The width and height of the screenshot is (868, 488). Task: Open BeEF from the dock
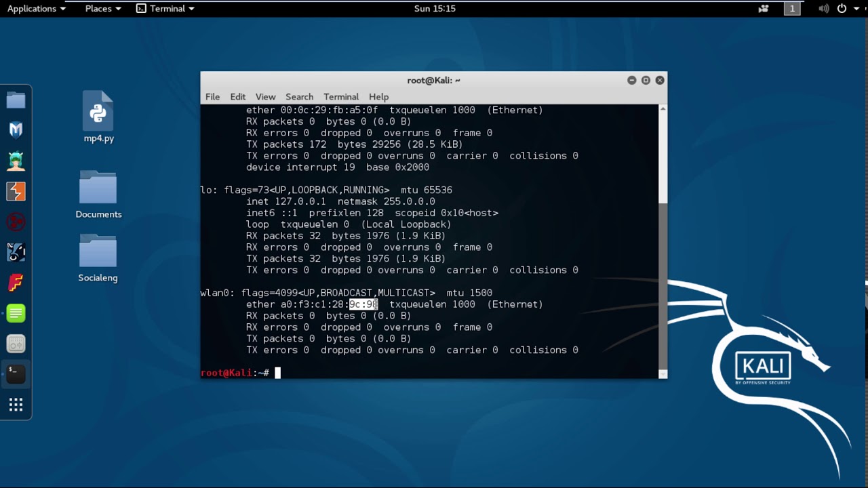(x=16, y=252)
